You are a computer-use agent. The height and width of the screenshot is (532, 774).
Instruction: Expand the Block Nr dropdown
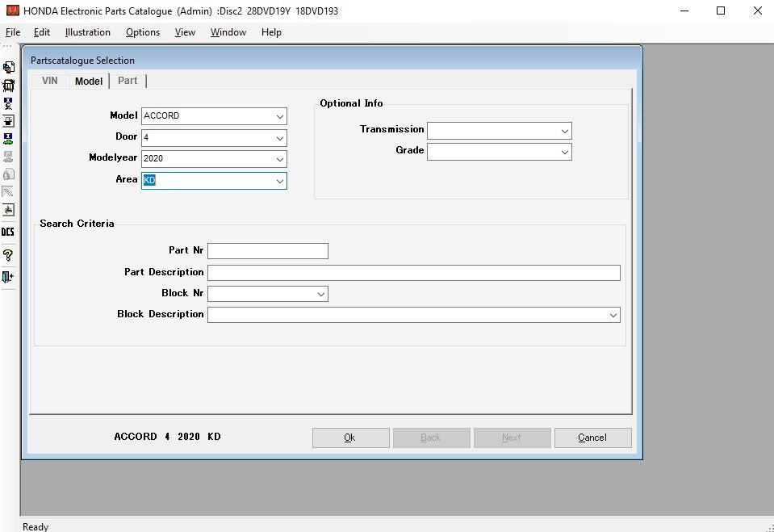320,295
